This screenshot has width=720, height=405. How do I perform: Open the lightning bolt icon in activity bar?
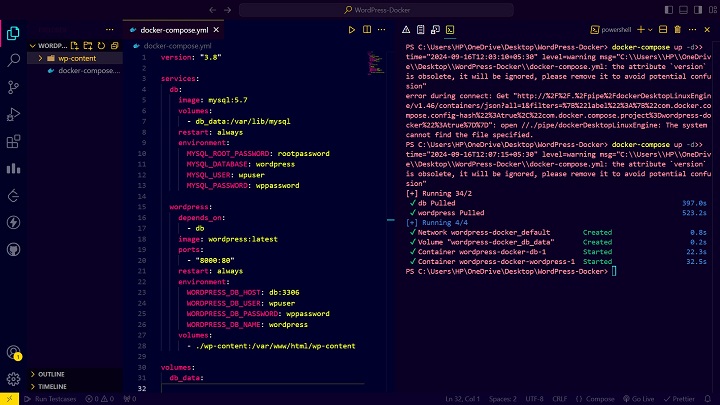click(x=13, y=223)
